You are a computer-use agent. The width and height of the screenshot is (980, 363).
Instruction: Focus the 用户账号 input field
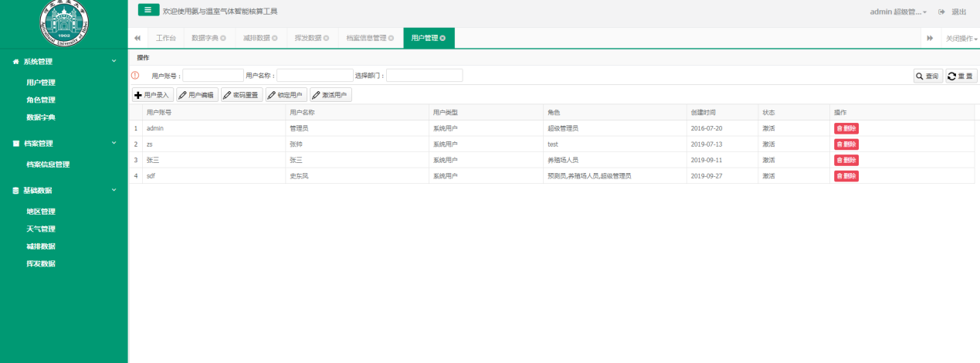click(212, 76)
